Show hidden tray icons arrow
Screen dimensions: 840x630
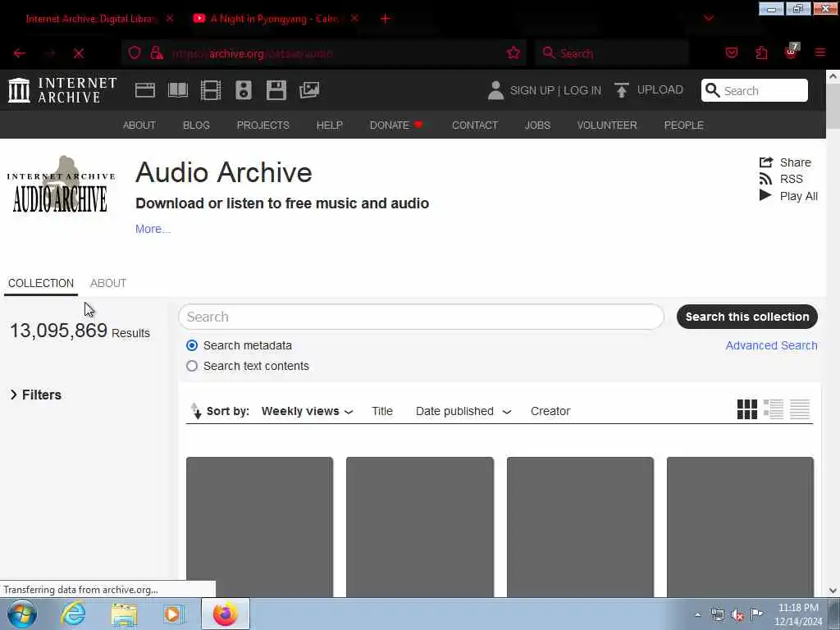(x=697, y=615)
